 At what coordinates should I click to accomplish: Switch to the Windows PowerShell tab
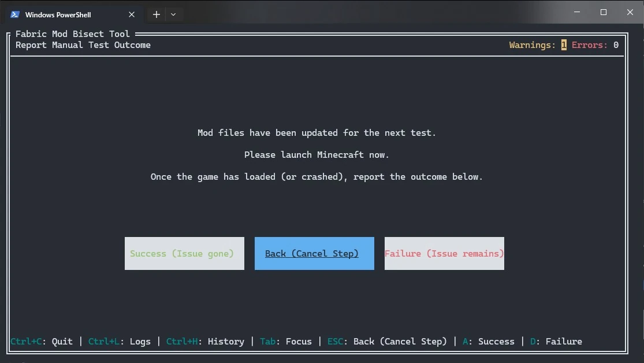coord(73,14)
